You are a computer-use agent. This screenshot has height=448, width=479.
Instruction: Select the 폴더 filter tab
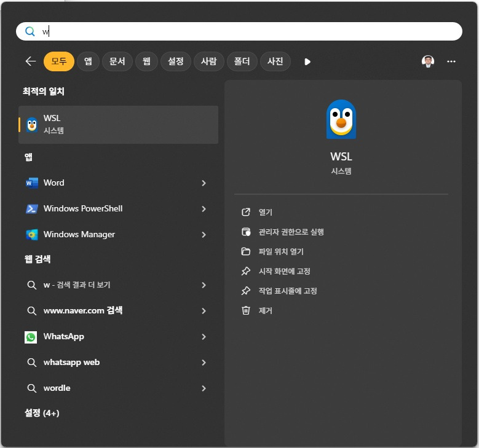pyautogui.click(x=242, y=61)
